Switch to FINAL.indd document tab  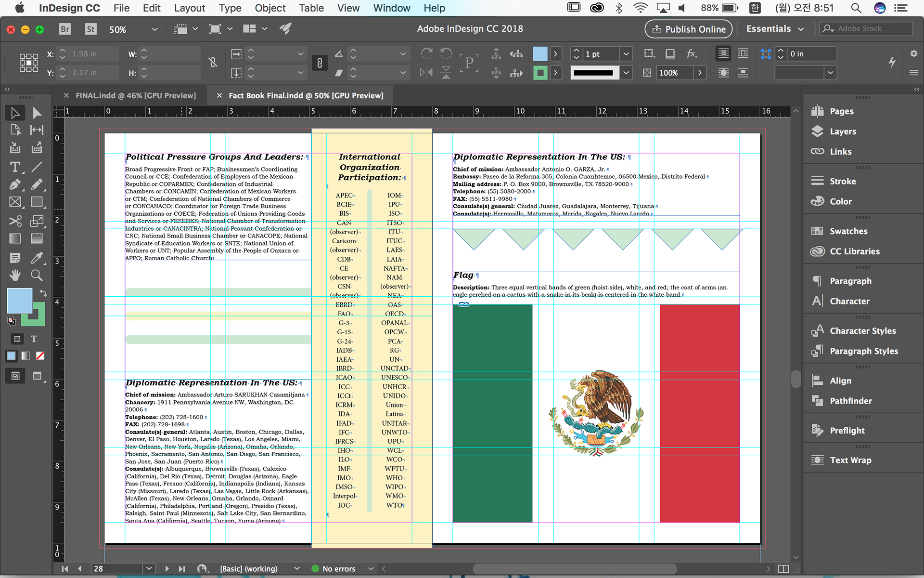(136, 96)
